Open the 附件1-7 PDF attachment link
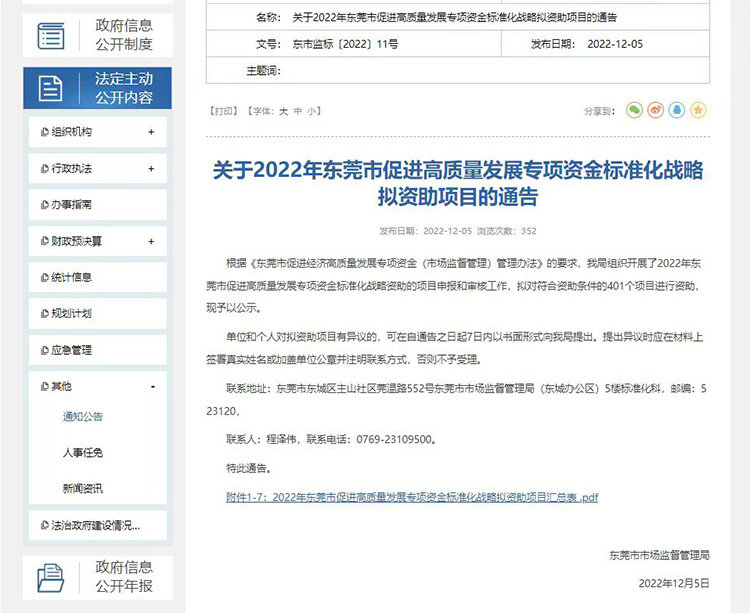The image size is (750, 613). click(412, 496)
